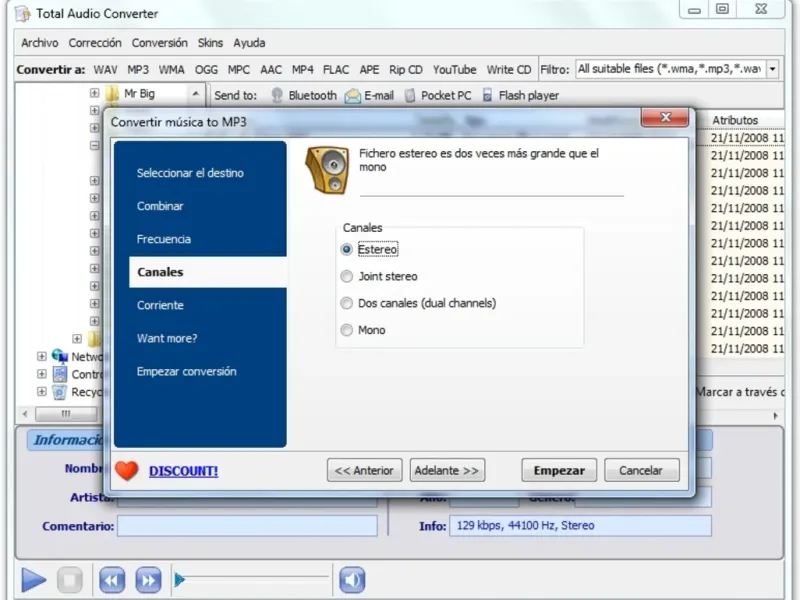This screenshot has width=800, height=600.
Task: Click the Network tree icon
Action: click(60, 356)
